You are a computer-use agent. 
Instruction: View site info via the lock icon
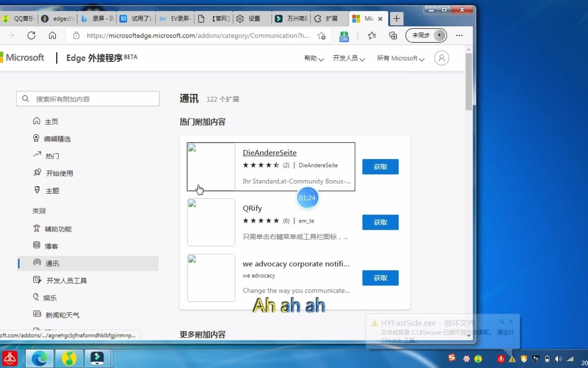click(x=76, y=35)
